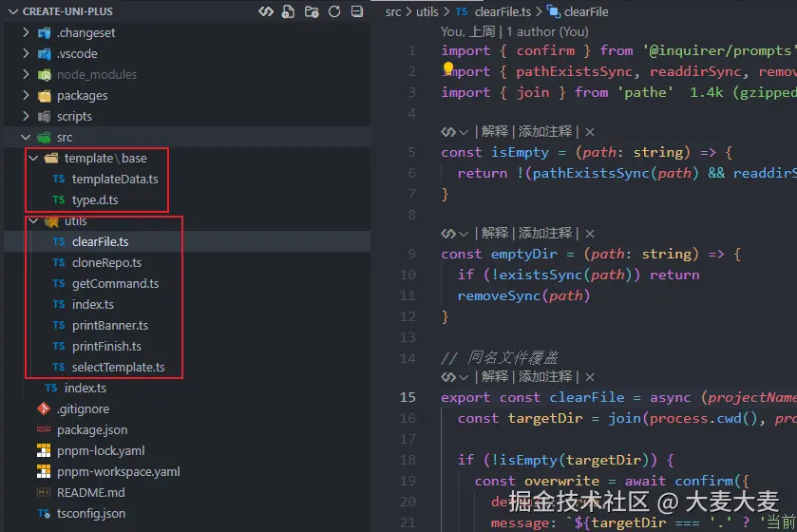Click the markdown icon beside README.md
The height and width of the screenshot is (532, 797).
point(44,492)
